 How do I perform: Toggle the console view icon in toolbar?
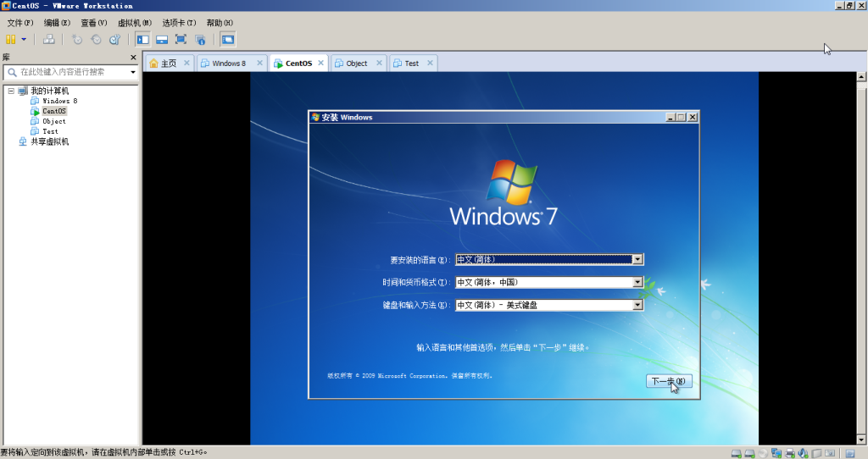[x=227, y=39]
